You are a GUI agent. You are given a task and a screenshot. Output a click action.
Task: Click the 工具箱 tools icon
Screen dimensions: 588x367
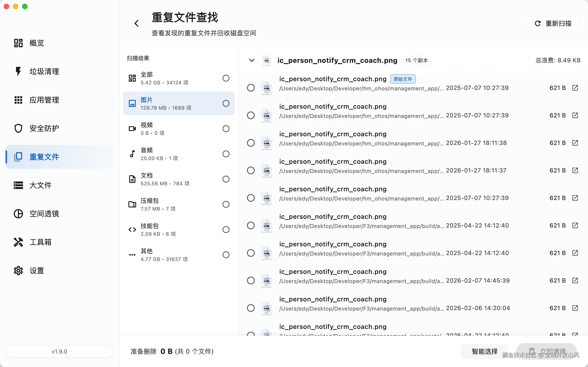click(18, 242)
